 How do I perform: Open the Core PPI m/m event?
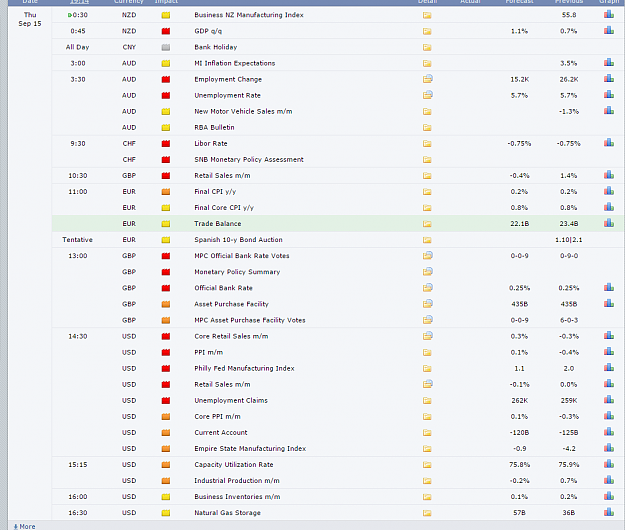(x=218, y=416)
